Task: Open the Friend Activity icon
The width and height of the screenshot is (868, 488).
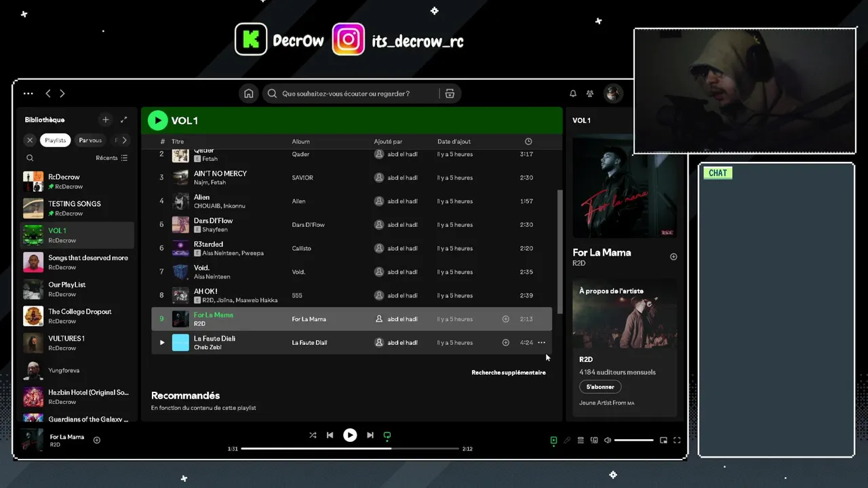Action: click(590, 94)
